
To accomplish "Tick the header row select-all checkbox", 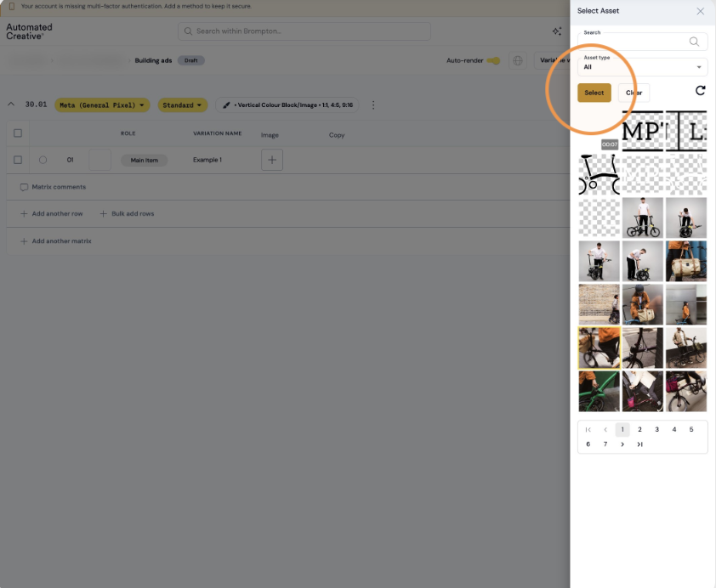I will tap(18, 133).
